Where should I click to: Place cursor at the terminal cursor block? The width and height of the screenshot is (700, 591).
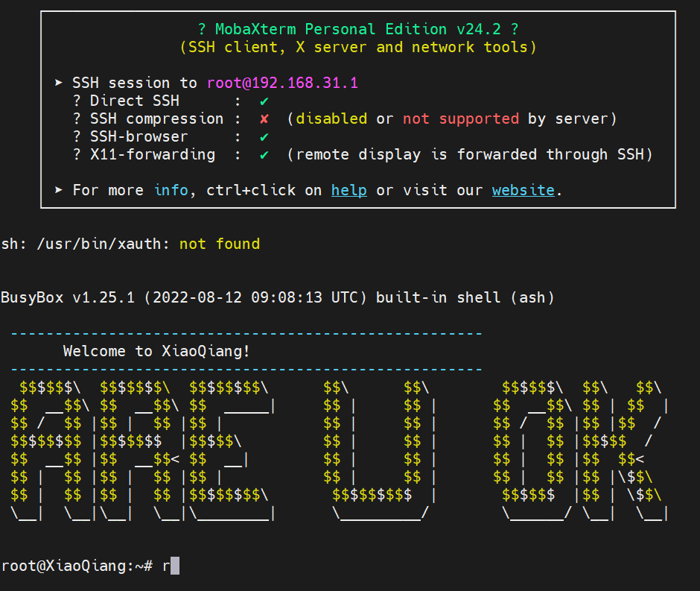(175, 566)
